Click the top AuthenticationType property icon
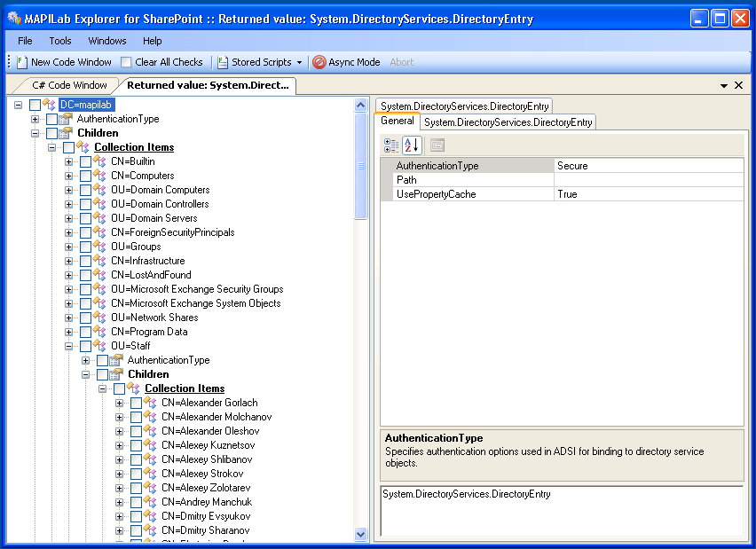756x549 pixels. tap(66, 119)
